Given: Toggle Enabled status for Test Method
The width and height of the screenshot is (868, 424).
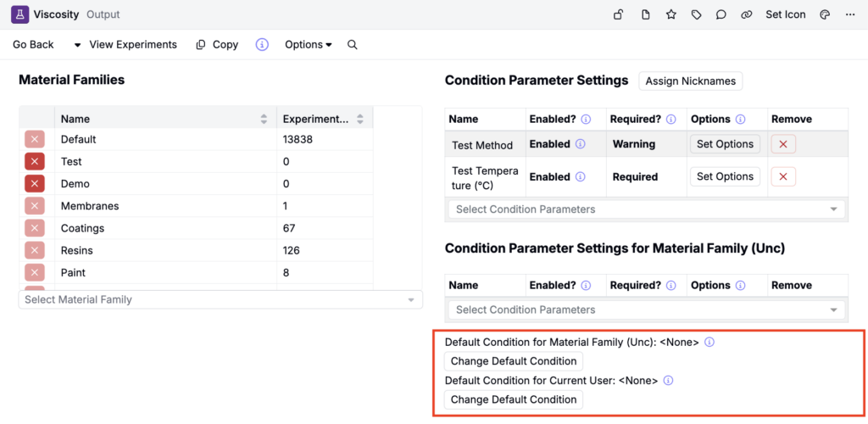Looking at the screenshot, I should coord(549,144).
